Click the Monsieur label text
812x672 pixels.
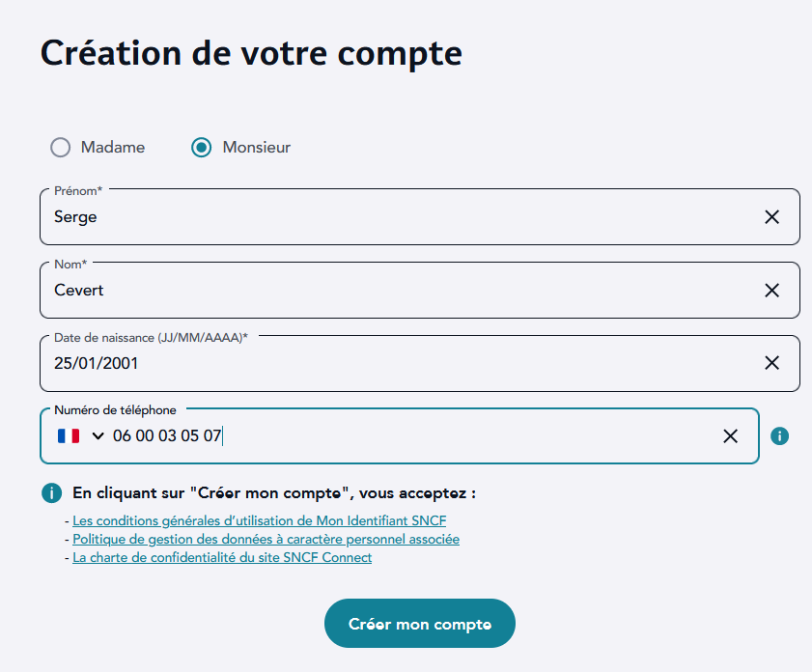click(257, 148)
